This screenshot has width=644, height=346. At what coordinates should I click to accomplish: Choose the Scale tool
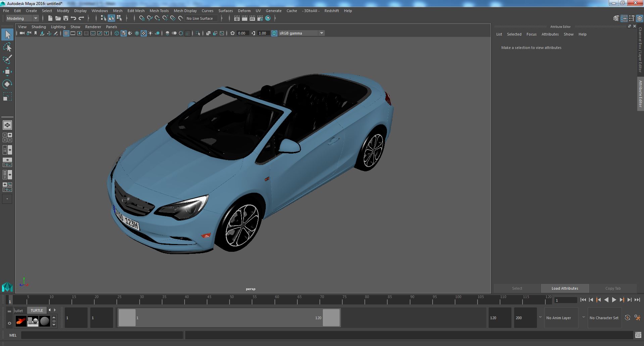(7, 97)
